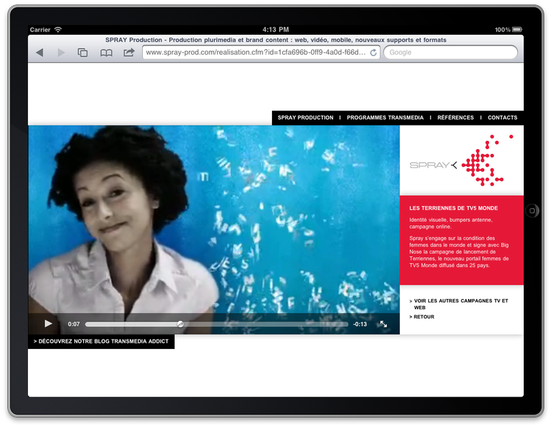This screenshot has height=426, width=550.
Task: Tap the Safari forward arrow
Action: click(61, 53)
